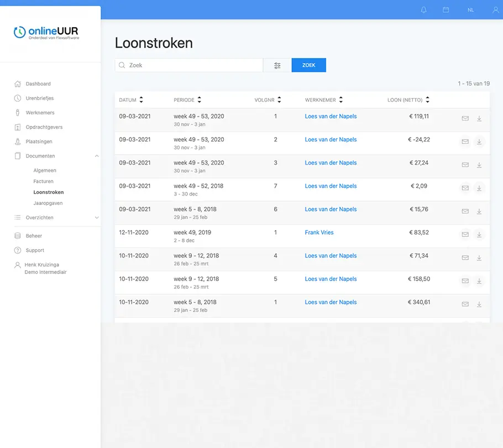Email the payslip of € 340,61
503x448 pixels.
coord(465,304)
